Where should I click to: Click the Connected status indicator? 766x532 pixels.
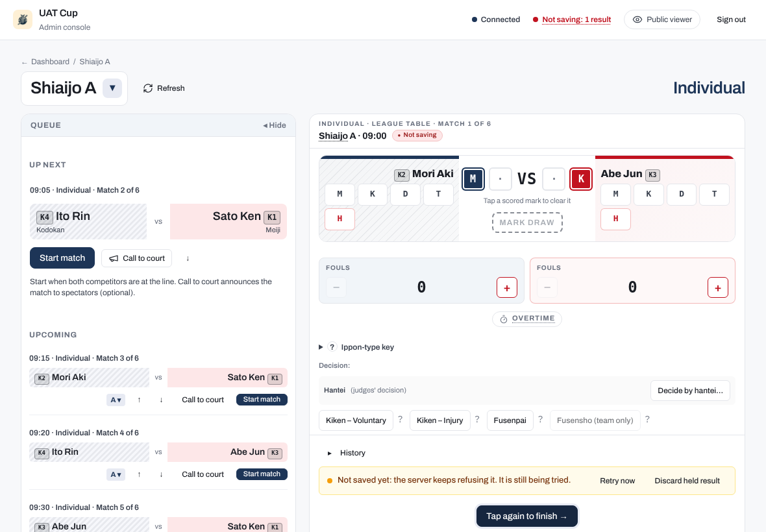click(496, 19)
